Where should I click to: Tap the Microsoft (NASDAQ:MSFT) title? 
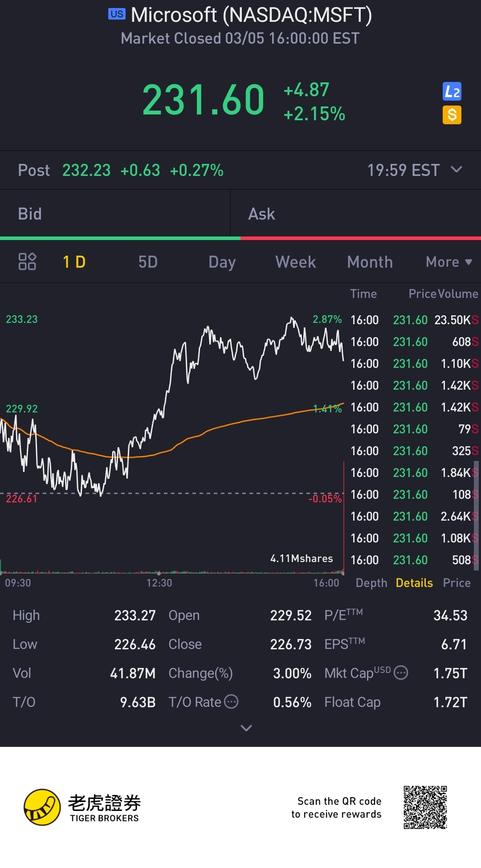(252, 15)
